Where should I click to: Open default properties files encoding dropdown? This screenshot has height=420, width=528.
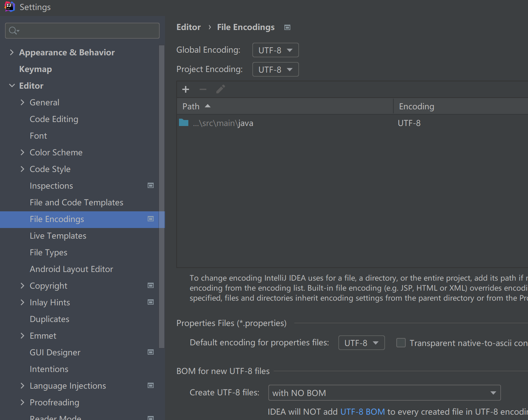[x=361, y=343]
